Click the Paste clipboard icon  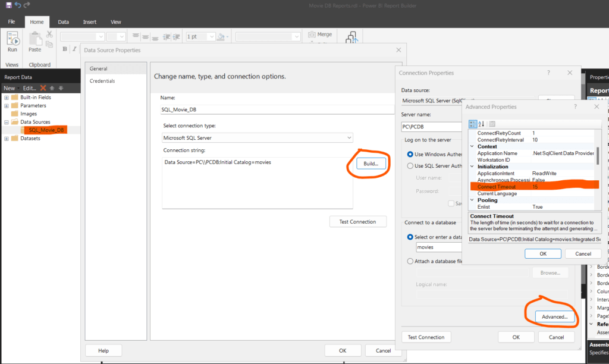click(x=35, y=39)
